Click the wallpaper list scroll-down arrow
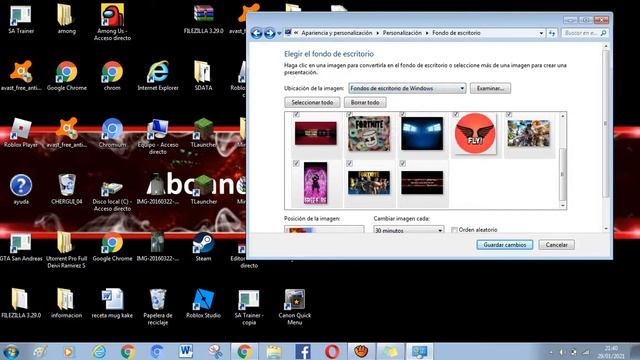Screen dimensions: 640x360 coord(562,205)
